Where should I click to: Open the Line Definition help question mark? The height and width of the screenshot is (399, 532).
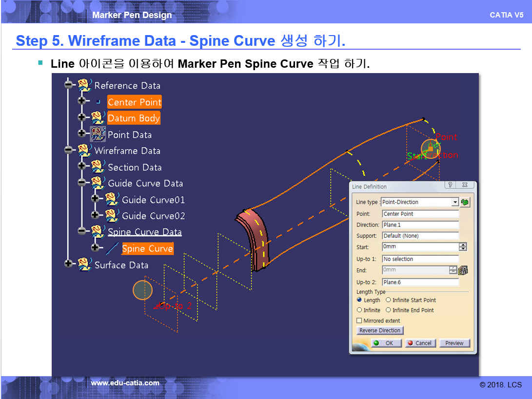pos(450,185)
